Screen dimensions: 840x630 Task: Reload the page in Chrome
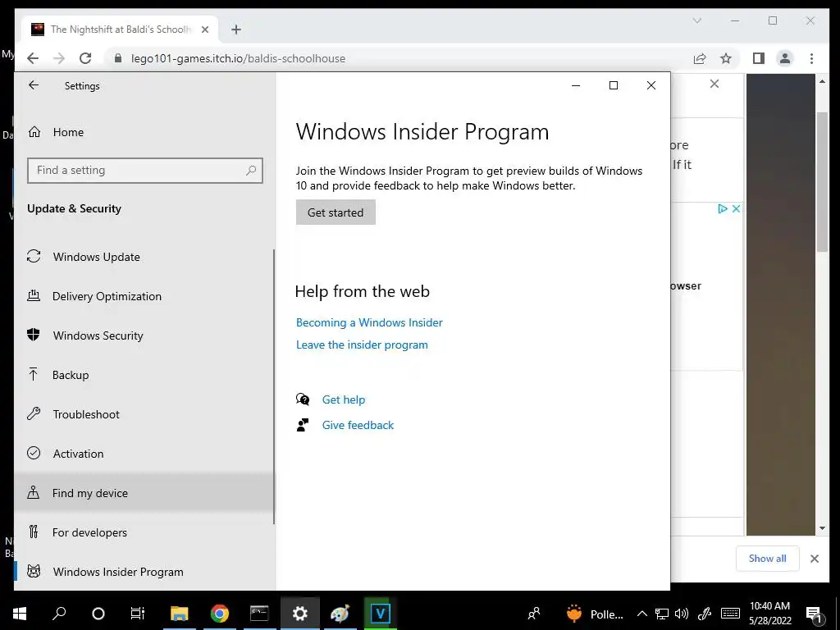pyautogui.click(x=85, y=58)
